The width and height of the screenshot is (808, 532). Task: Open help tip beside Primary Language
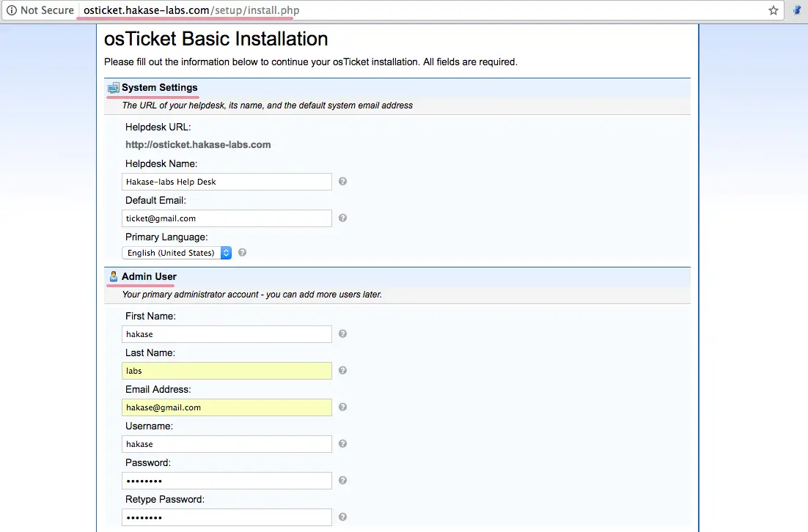click(x=242, y=252)
